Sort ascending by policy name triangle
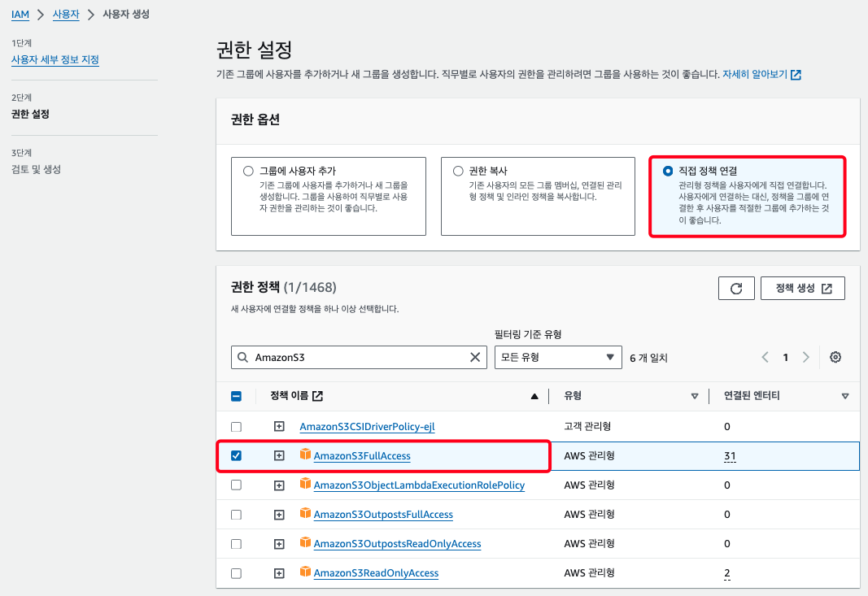This screenshot has width=868, height=596. coord(534,397)
